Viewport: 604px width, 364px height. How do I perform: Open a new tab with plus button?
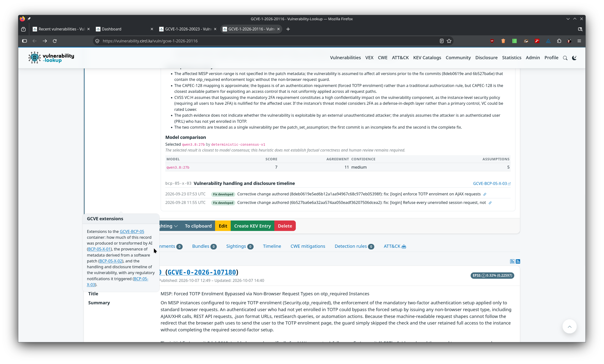click(288, 29)
